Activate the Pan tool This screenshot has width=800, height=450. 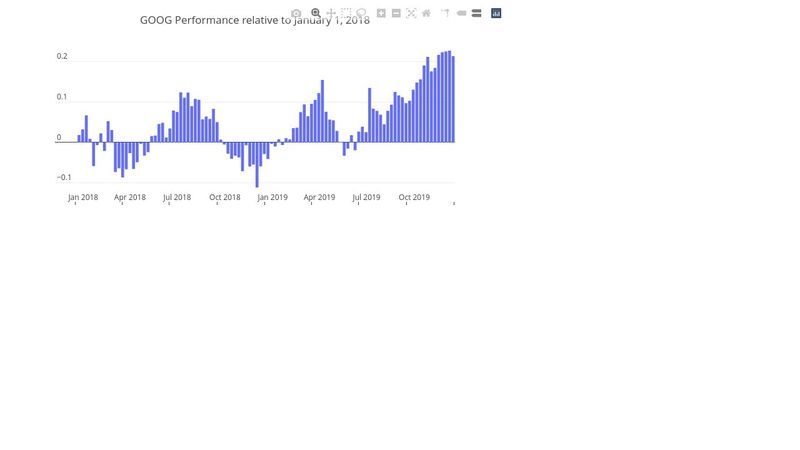point(331,13)
